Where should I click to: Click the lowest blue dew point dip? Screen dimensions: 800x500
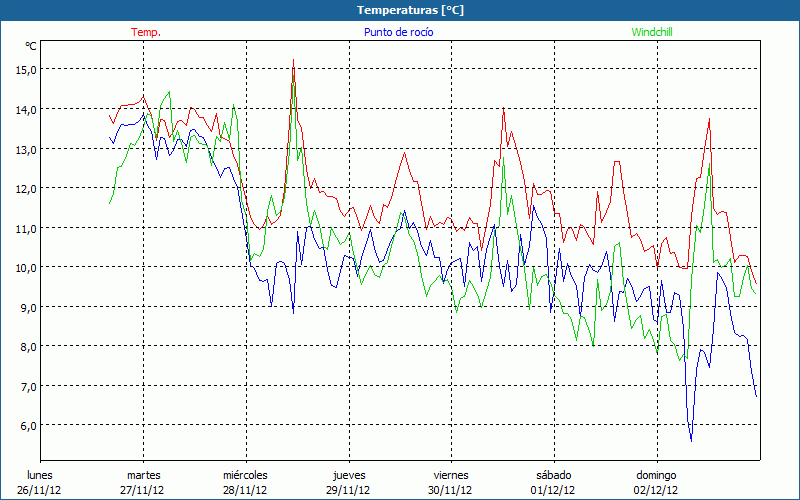691,440
